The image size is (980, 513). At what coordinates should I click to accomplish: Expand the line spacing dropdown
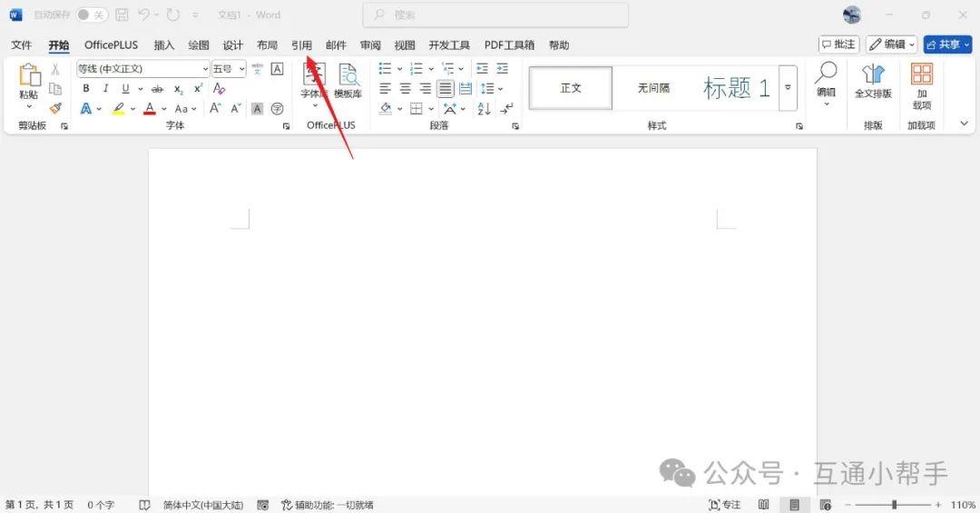[x=492, y=89]
